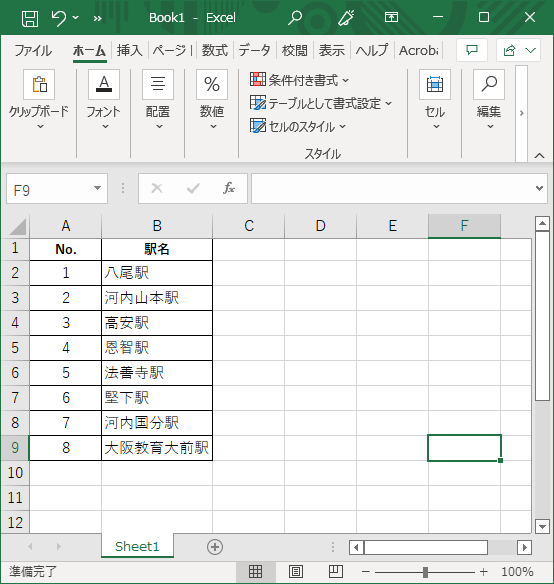Collapse the ribbon with the chevron arrow
Image resolution: width=554 pixels, height=584 pixels.
click(x=539, y=155)
